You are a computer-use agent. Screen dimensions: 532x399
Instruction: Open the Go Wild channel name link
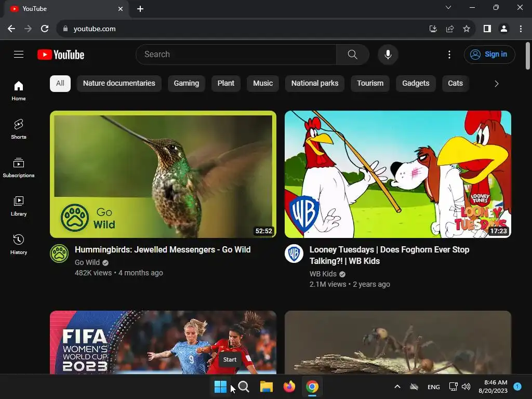87,262
